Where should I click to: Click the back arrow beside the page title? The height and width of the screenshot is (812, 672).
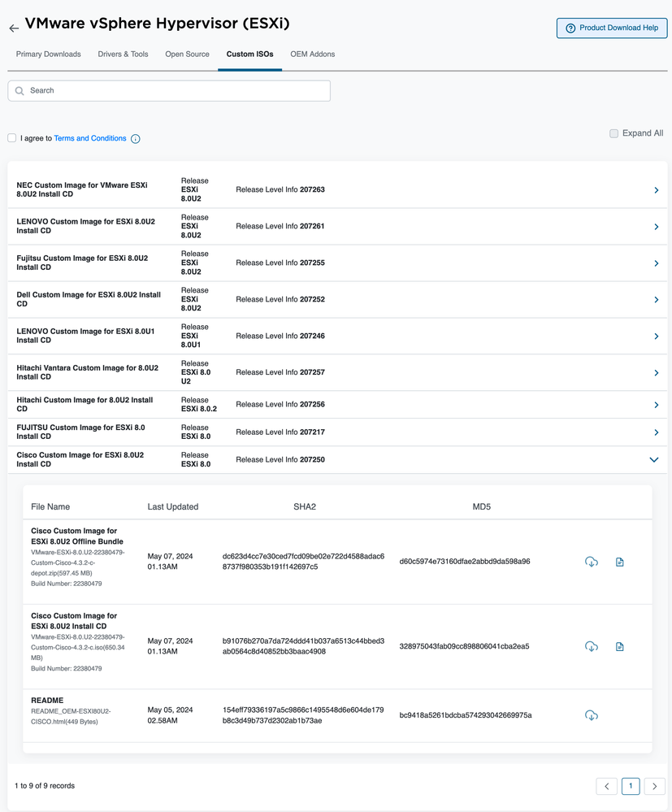14,28
